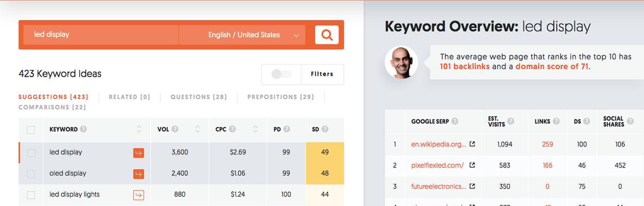Viewport: 644px width, 206px height.
Task: Open the arrow icon beside led display
Action: click(x=138, y=153)
